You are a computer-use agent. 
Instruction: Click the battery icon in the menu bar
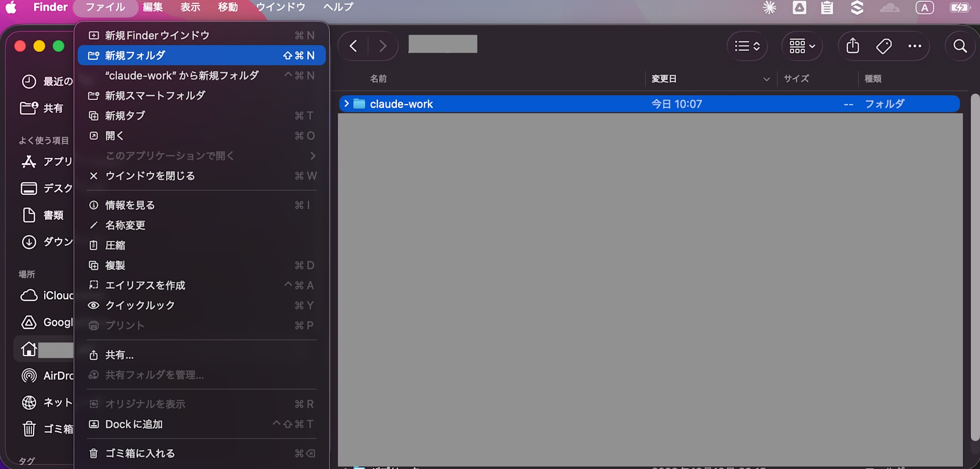tap(959, 7)
